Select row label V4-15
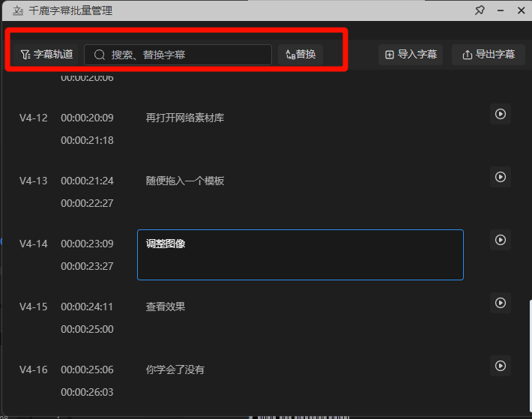 [x=33, y=307]
